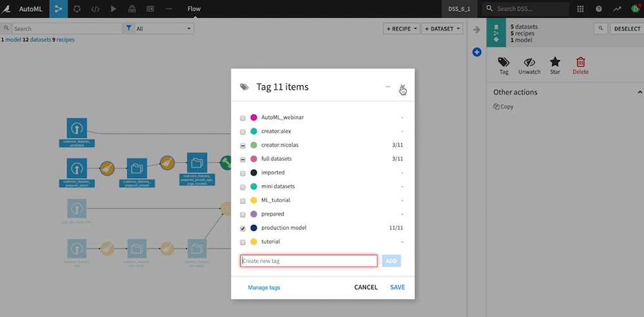644x317 pixels.
Task: Open the + DATASET dropdown
Action: click(442, 29)
